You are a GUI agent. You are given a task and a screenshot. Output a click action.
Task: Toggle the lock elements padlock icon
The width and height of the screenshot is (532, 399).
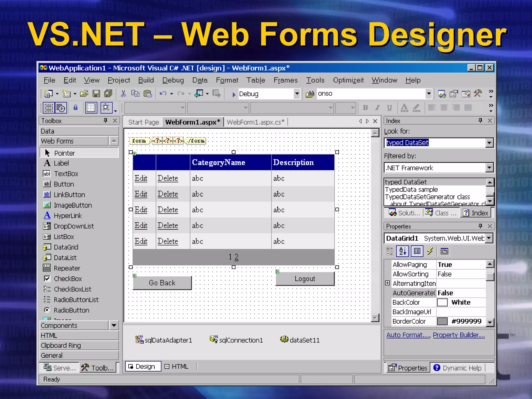coord(76,108)
